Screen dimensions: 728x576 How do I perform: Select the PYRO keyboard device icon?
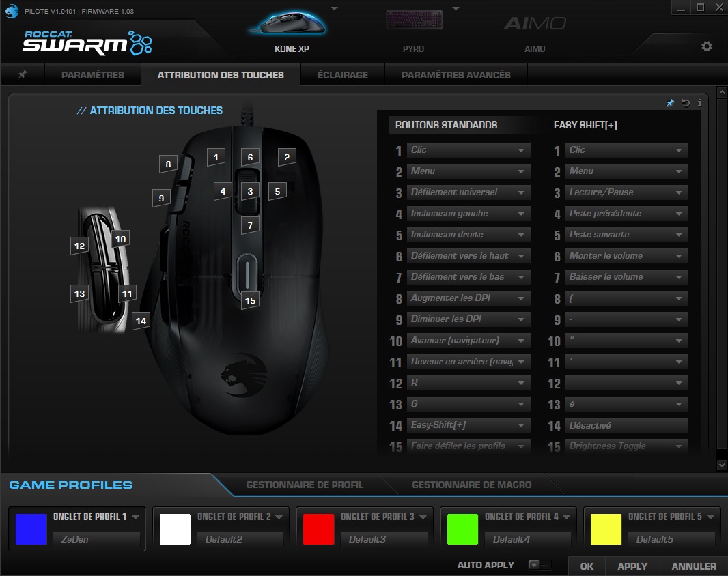(413, 19)
